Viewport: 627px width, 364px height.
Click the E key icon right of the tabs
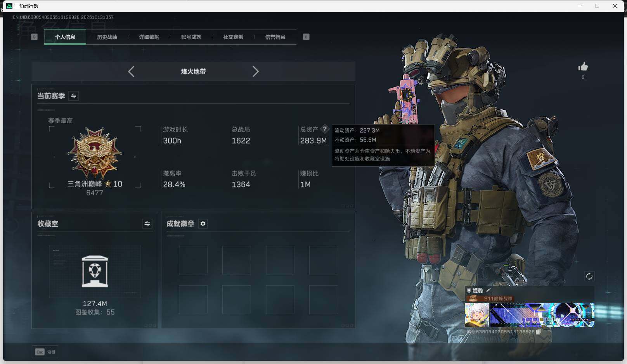(306, 37)
